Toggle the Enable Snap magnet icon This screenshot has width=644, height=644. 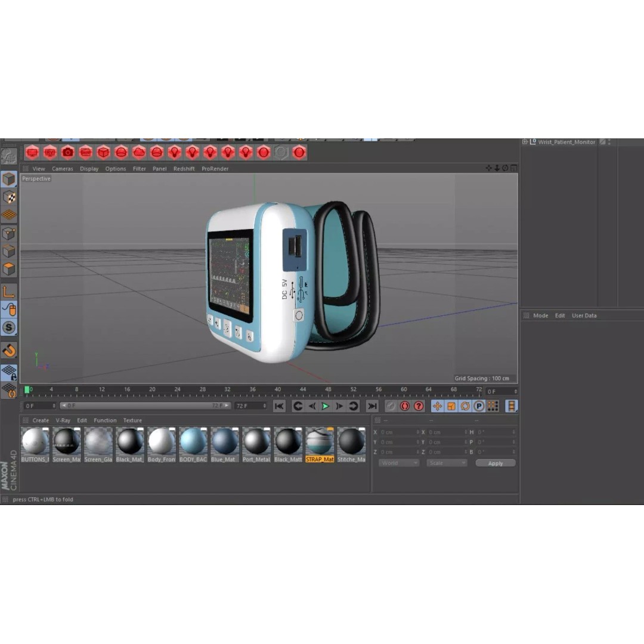tap(9, 350)
